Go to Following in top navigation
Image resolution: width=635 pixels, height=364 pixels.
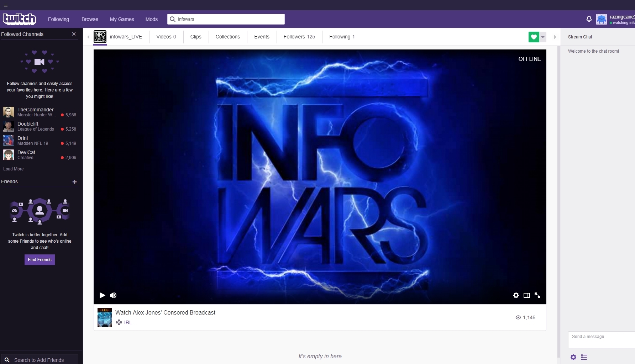pos(59,19)
